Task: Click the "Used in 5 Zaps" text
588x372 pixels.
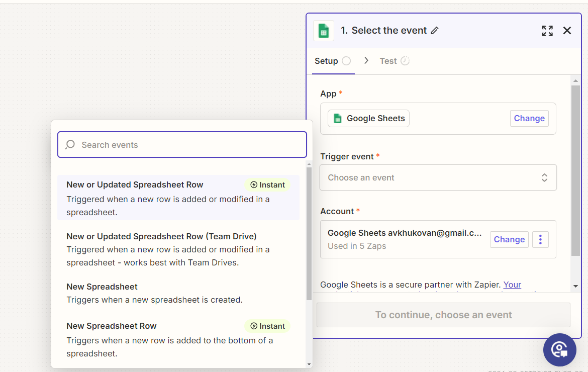Action: pos(357,246)
